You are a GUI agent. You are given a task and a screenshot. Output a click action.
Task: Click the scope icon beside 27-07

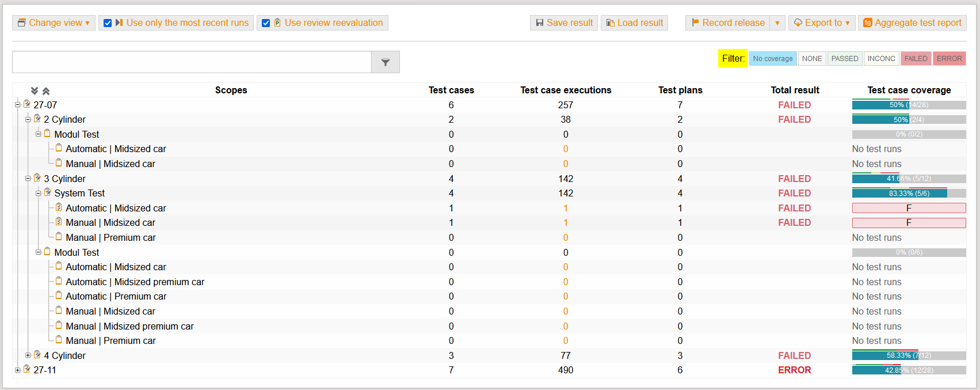tap(27, 104)
